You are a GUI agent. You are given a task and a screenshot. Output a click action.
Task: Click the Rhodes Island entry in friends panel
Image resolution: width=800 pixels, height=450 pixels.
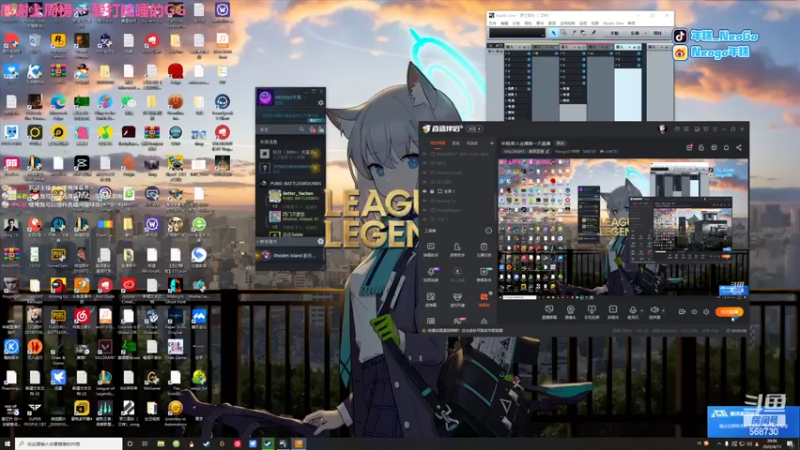[290, 255]
